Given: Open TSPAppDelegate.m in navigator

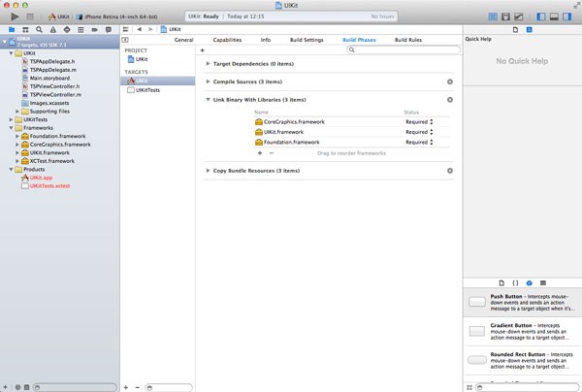Looking at the screenshot, I should [x=53, y=70].
